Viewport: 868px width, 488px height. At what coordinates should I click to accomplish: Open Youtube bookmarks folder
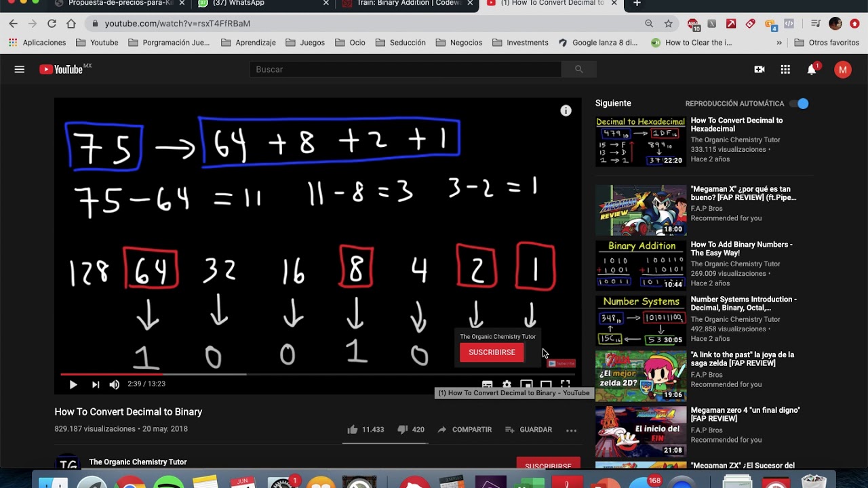coord(97,42)
